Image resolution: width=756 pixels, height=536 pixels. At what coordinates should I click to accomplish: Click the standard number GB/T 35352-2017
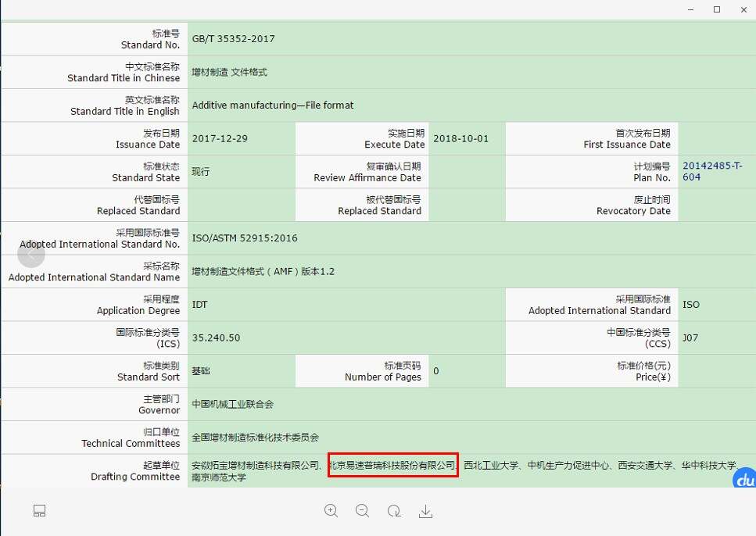click(233, 39)
